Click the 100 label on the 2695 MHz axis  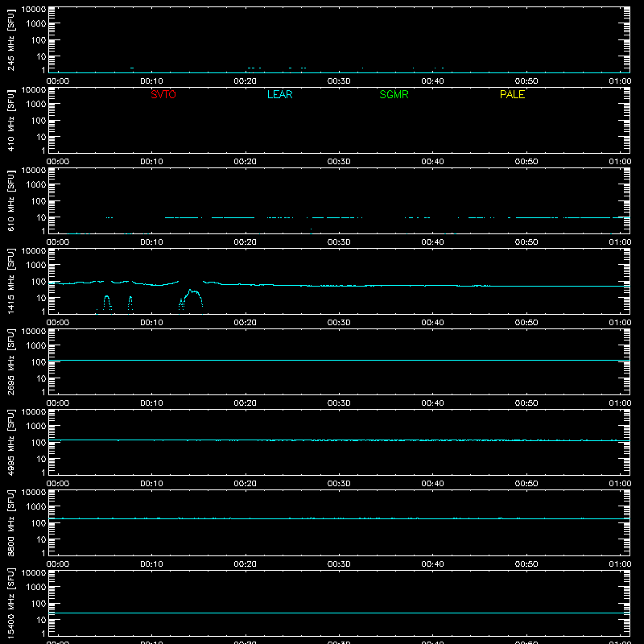pos(39,362)
